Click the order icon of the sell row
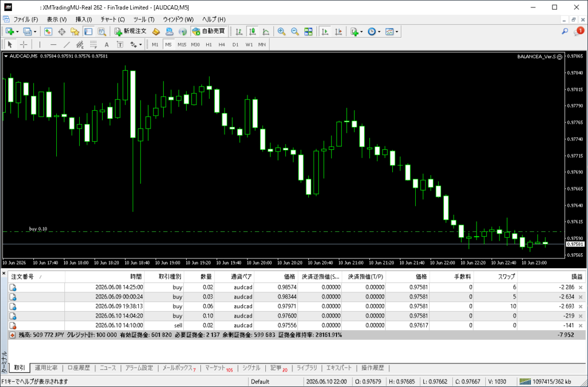 click(13, 326)
